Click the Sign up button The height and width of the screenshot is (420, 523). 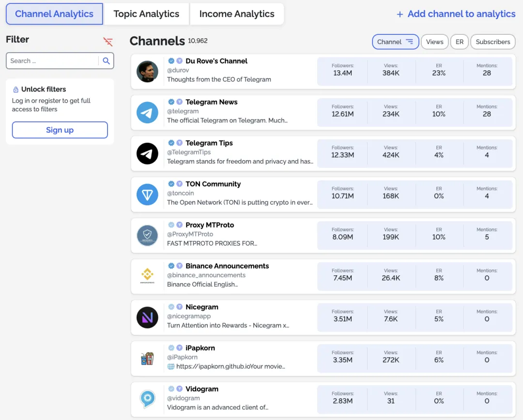(60, 130)
